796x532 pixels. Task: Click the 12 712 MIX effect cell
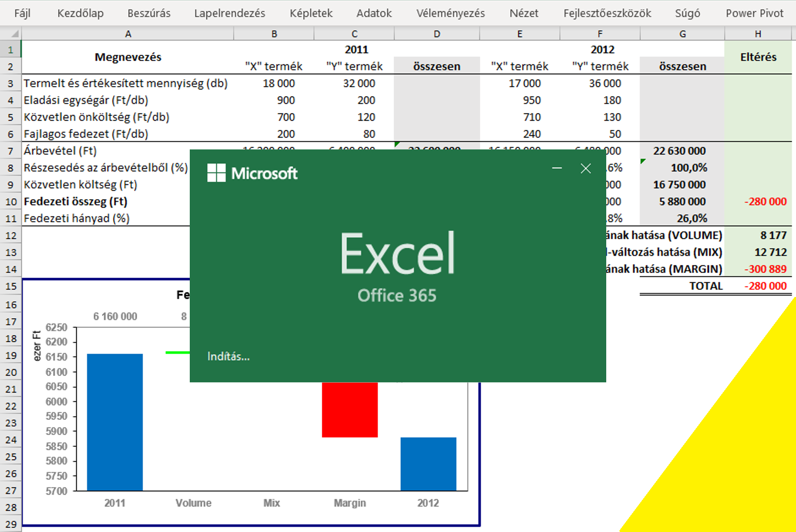point(758,252)
